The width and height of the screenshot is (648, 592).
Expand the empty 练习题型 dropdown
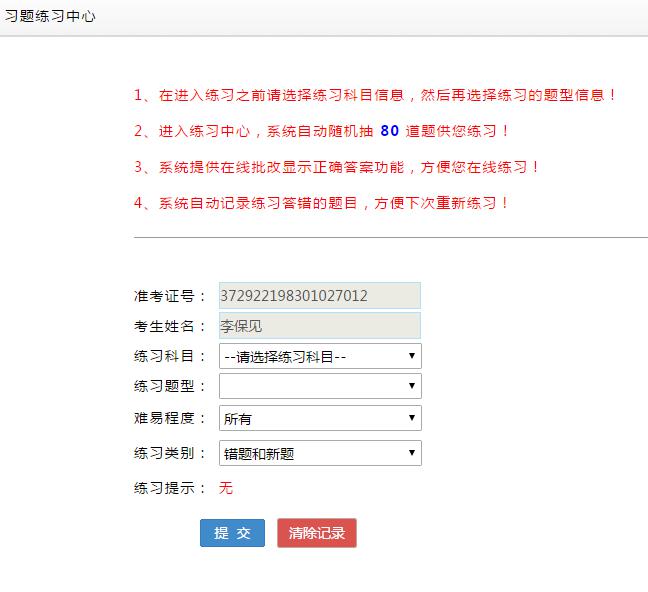pos(320,386)
